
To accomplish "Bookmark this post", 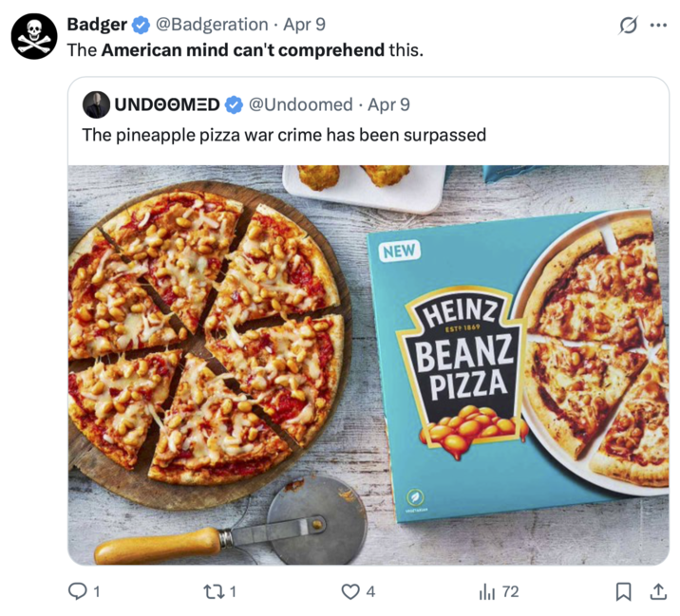I will point(623,591).
